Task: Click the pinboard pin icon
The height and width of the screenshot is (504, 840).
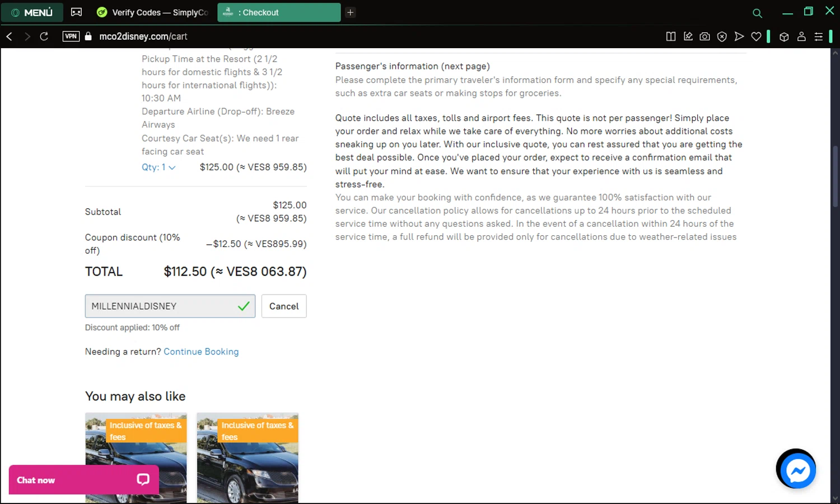Action: point(688,36)
